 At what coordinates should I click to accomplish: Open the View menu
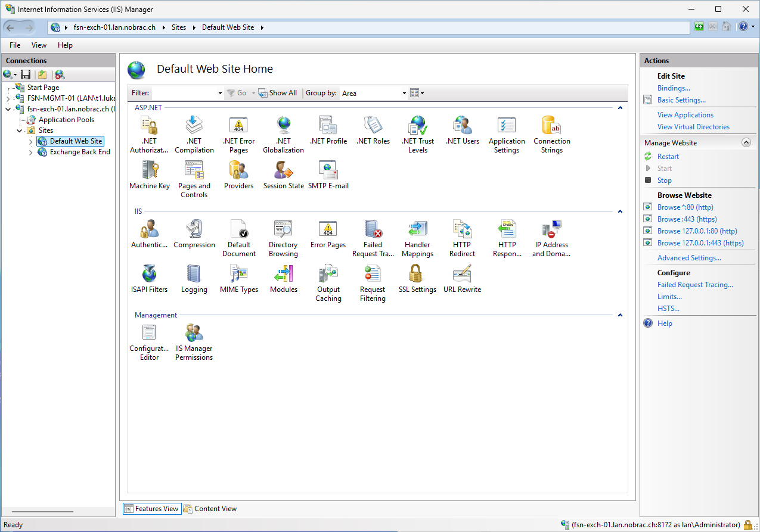coord(39,45)
